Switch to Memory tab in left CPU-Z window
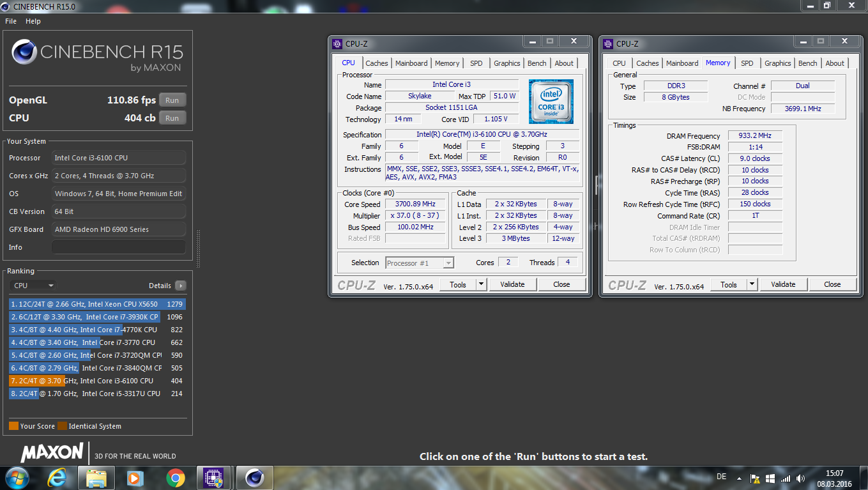This screenshot has width=868, height=490. click(447, 63)
